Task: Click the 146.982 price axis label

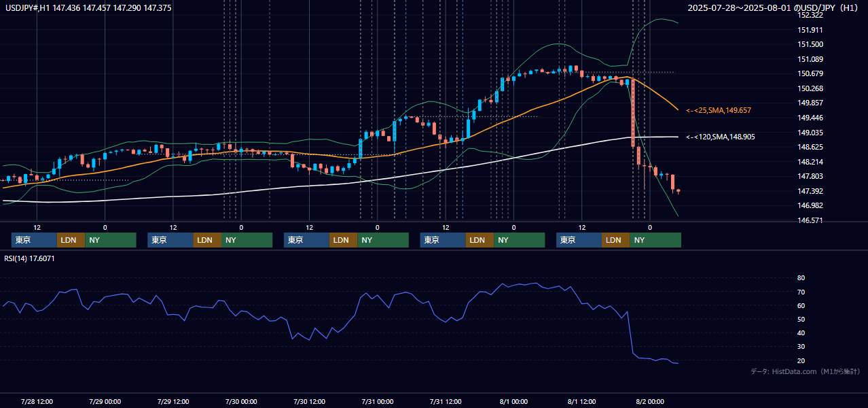Action: [811, 205]
